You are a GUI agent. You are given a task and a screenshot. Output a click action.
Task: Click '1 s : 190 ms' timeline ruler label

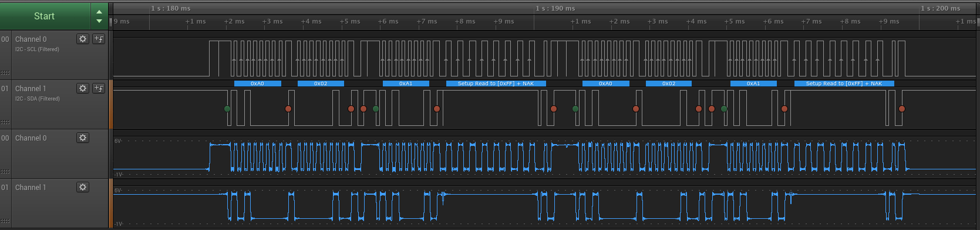pyautogui.click(x=555, y=8)
